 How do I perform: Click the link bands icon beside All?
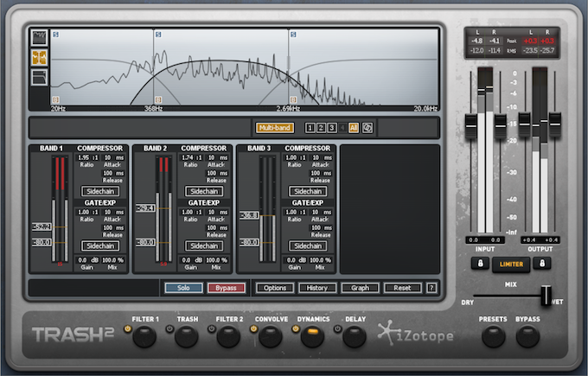click(x=367, y=128)
